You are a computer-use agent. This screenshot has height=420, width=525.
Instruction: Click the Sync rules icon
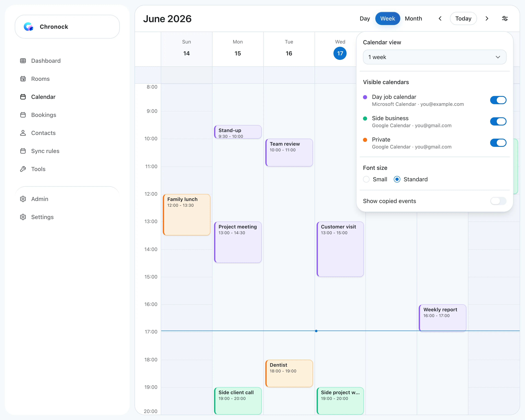pos(23,151)
